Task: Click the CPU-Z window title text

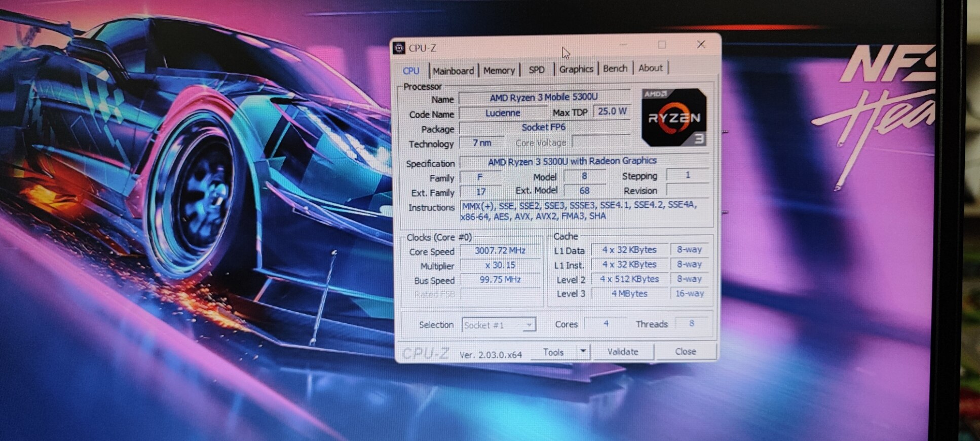Action: coord(423,48)
